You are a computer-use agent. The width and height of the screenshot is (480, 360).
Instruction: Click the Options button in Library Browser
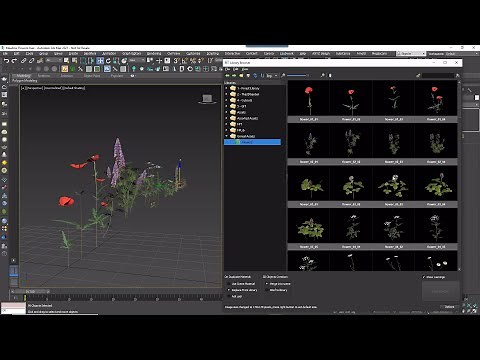tap(450, 307)
